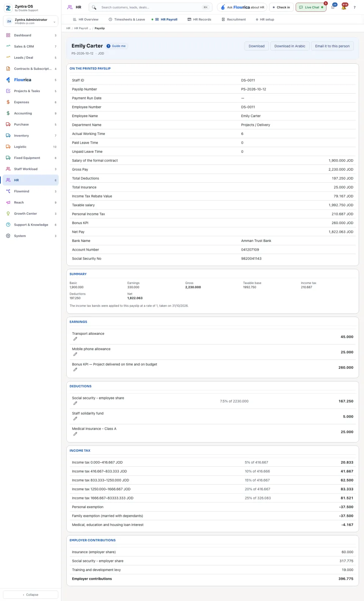Click Employer contributions total 396.775
The width and height of the screenshot is (364, 601).
click(346, 579)
